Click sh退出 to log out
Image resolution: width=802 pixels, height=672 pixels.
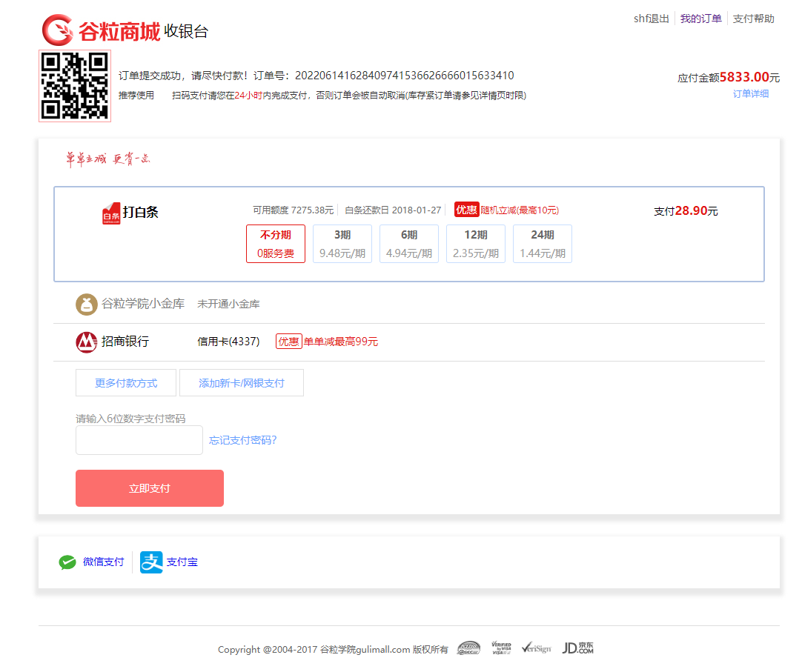point(652,19)
